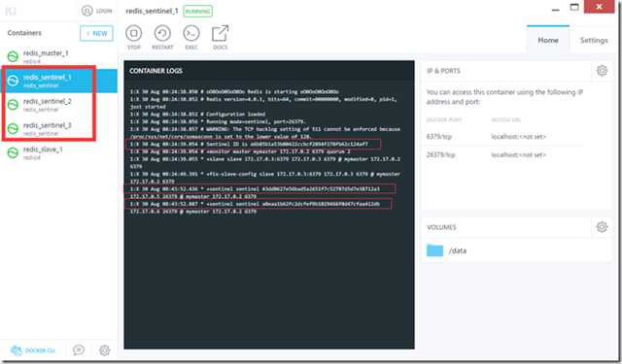The image size is (622, 364).
Task: Click the redis_slave_1 status icon
Action: tap(13, 153)
